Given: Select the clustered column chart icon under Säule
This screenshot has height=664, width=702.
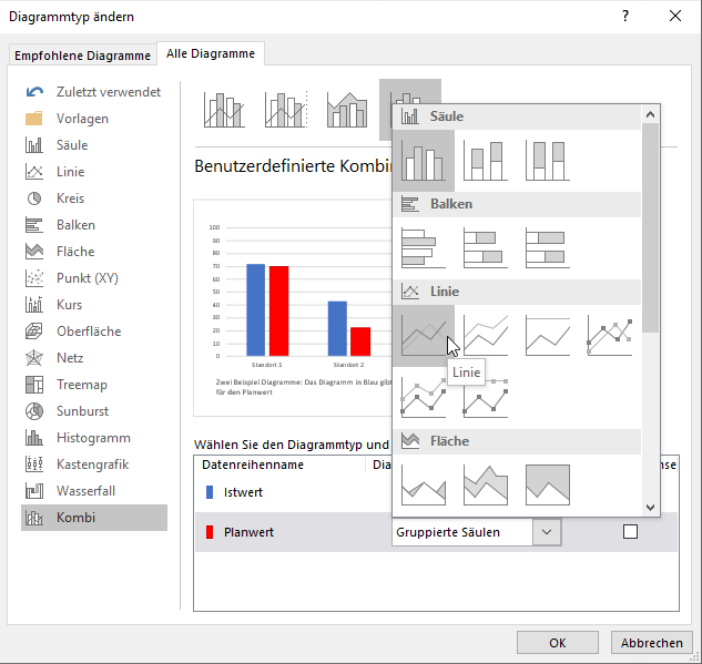Looking at the screenshot, I should (423, 160).
